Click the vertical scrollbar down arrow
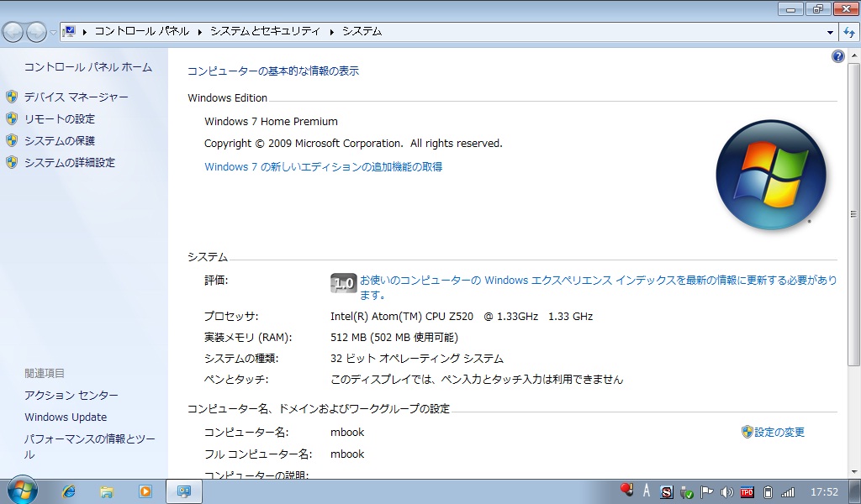 click(x=854, y=472)
